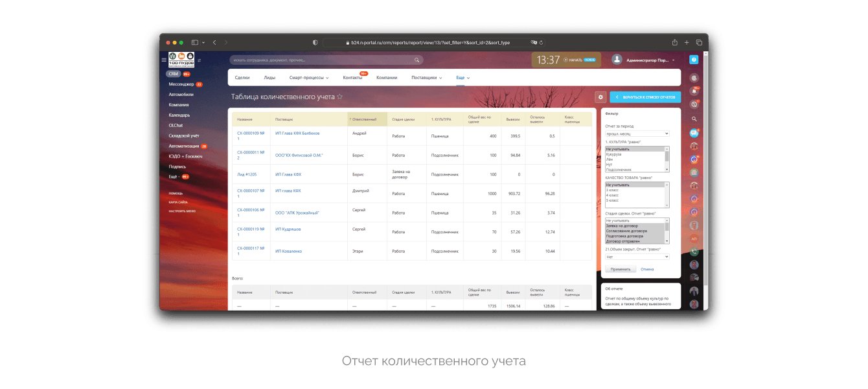Click the 100 Пудов company logo

181,60
